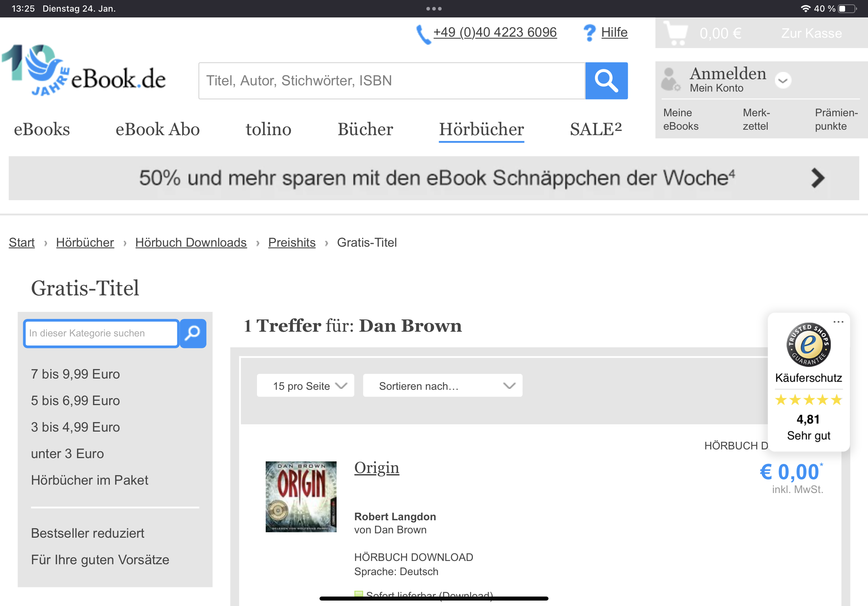Click Bestseller reduziert link
The image size is (868, 606).
[87, 533]
